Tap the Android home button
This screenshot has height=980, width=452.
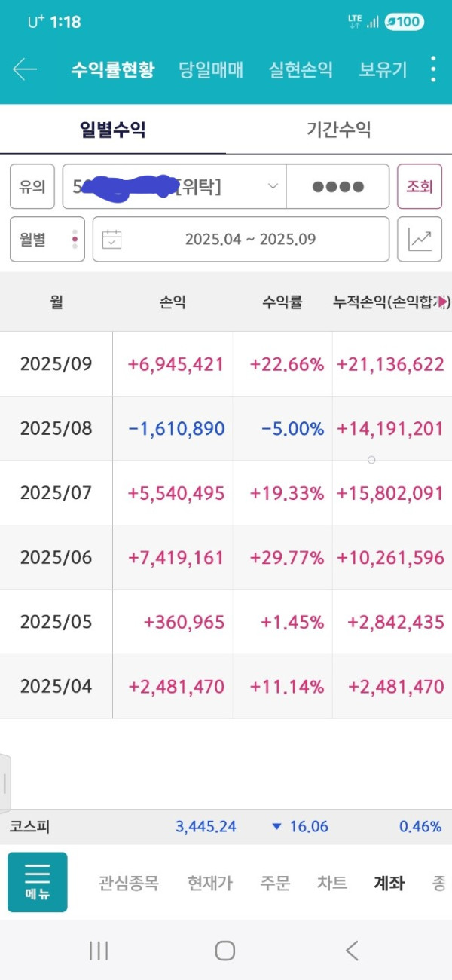225,951
